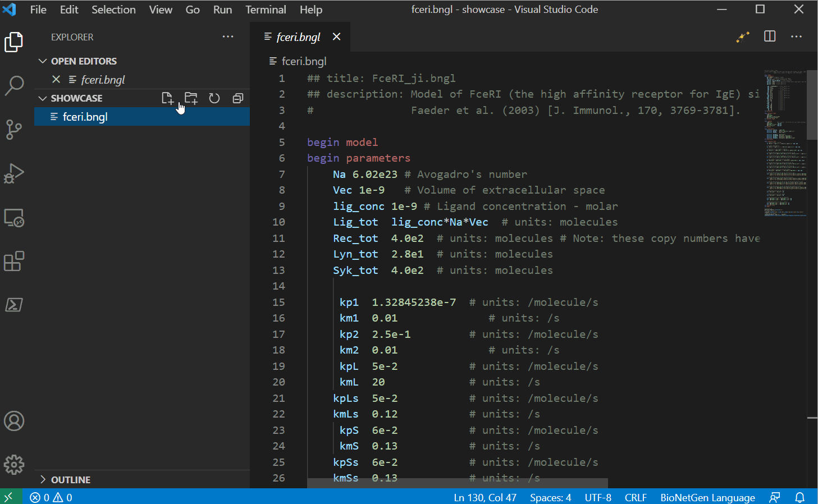
Task: Click 'Rec_tot' on line 11
Action: pyautogui.click(x=355, y=239)
